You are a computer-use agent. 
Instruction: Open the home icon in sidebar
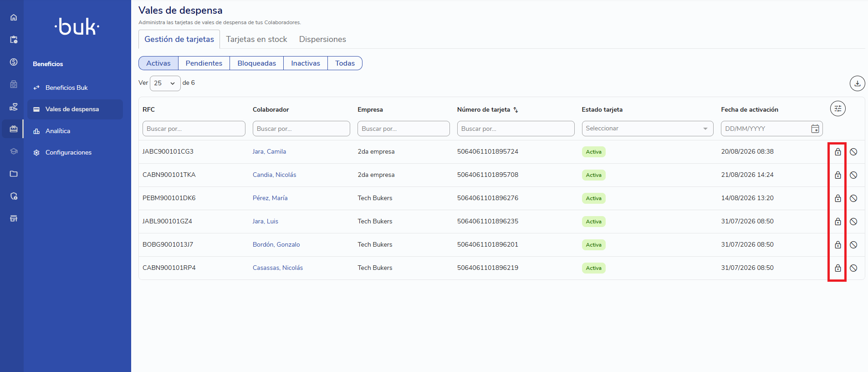pos(14,17)
